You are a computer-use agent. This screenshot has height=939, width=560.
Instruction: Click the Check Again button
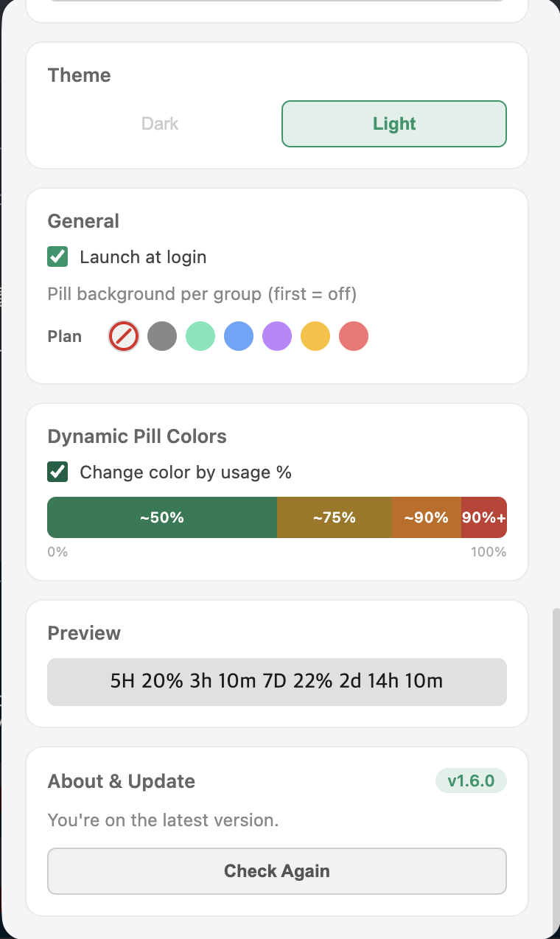tap(277, 871)
